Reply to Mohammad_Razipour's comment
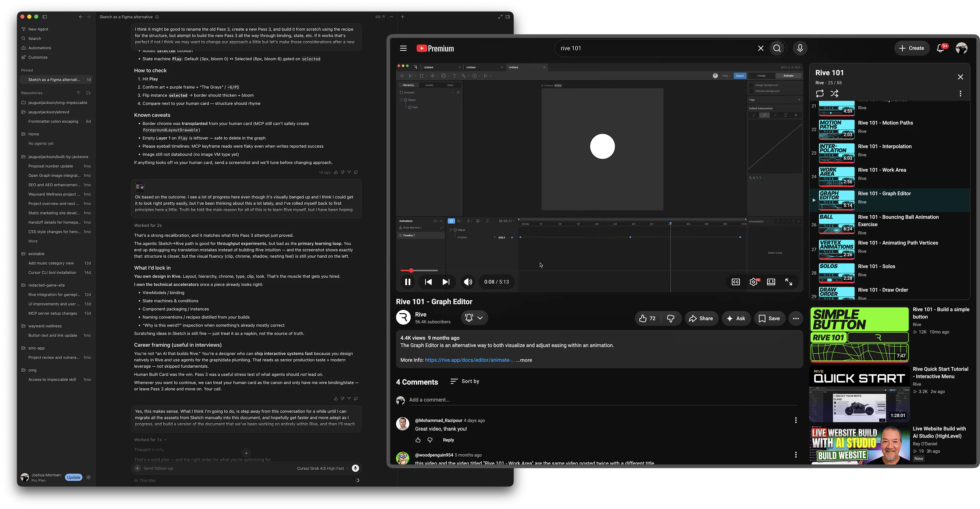The width and height of the screenshot is (980, 509). [448, 440]
